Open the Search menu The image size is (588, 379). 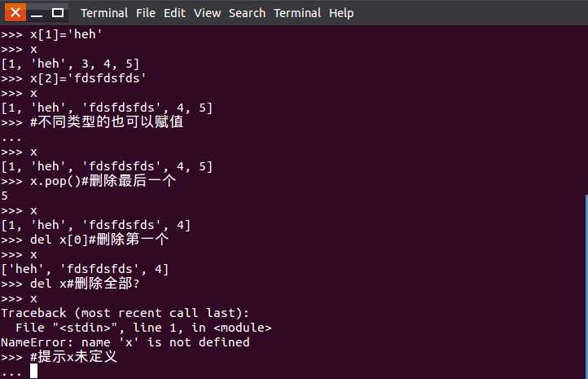(247, 13)
